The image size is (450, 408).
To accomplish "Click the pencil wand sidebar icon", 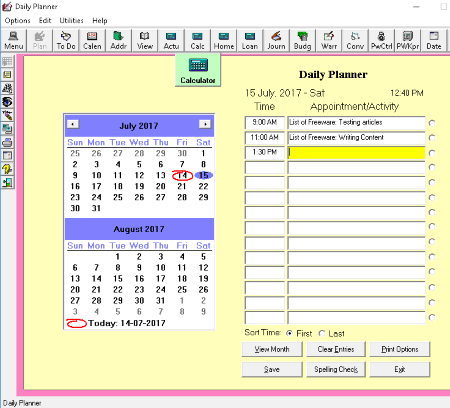I will pos(7,115).
